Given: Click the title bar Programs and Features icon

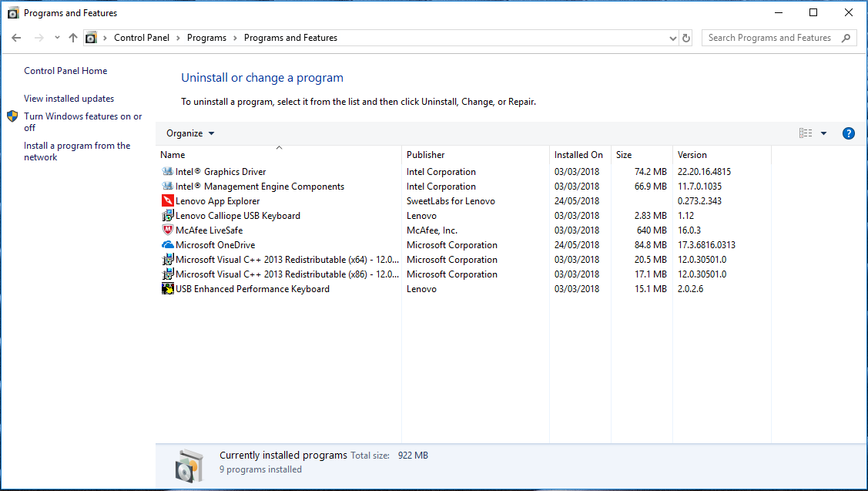Looking at the screenshot, I should (x=13, y=13).
